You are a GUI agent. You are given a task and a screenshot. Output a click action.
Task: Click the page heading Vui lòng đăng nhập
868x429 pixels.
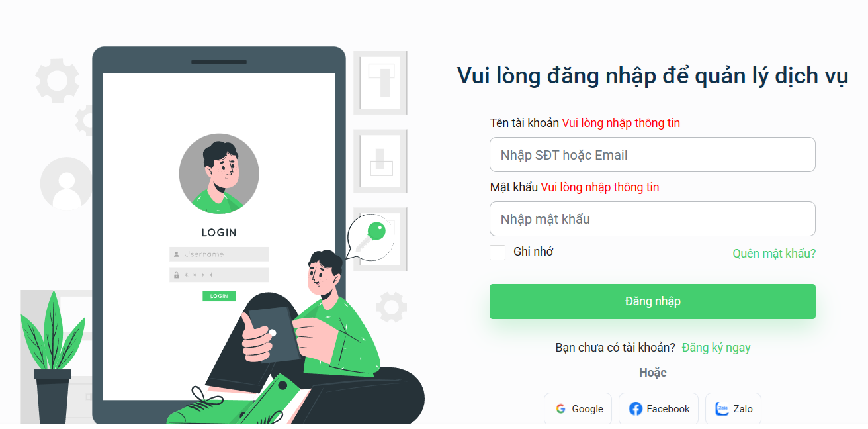[x=652, y=76]
